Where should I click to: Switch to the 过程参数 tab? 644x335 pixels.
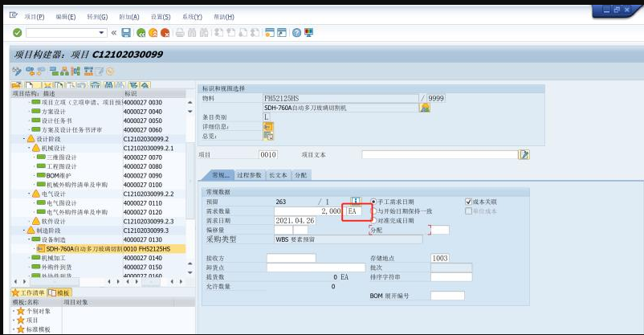click(249, 175)
